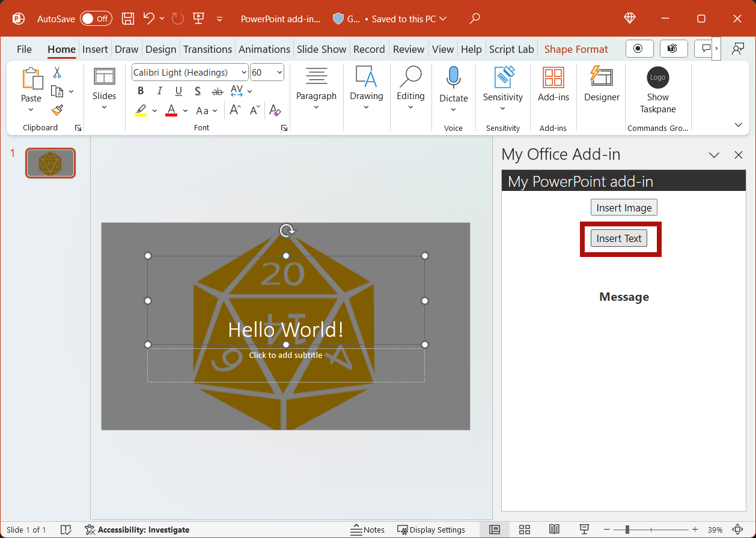Open the search magnifier in title bar

(x=475, y=19)
